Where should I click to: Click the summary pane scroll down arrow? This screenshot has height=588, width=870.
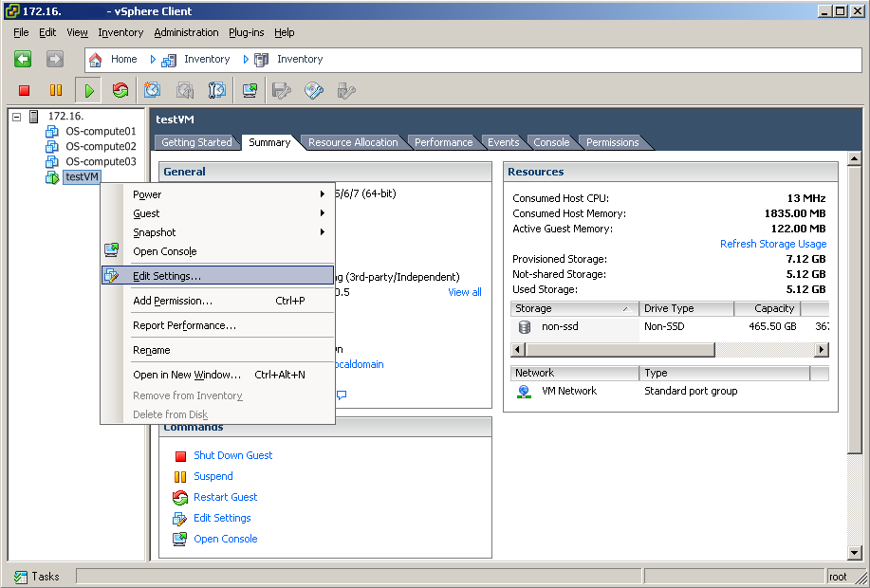855,552
